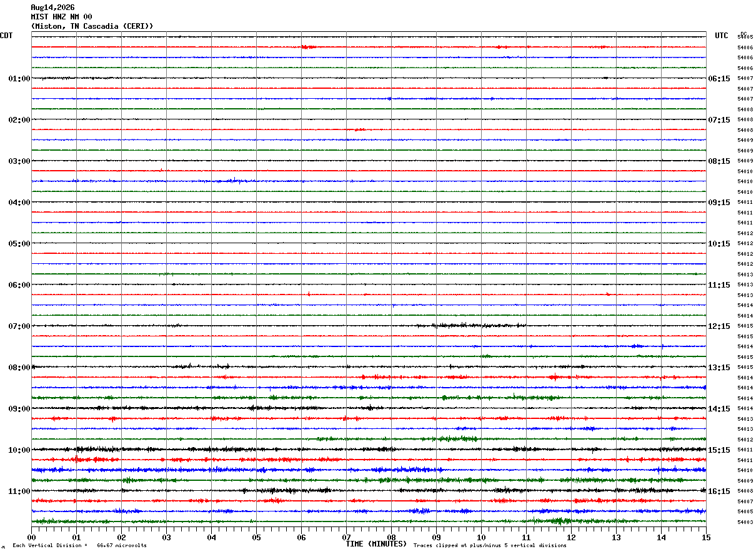Click the 12:15 UTC time label
Image resolution: width=756 pixels, height=554 pixels.
(x=719, y=326)
